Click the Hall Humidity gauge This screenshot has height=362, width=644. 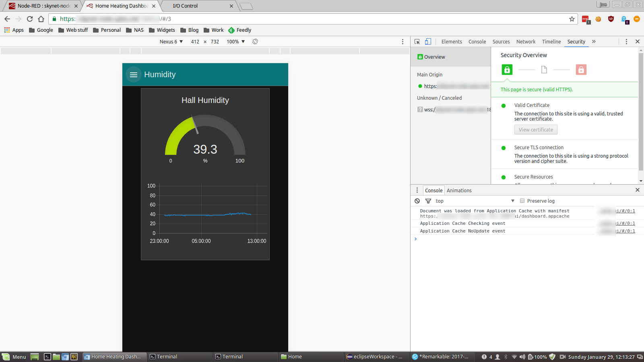[205, 137]
